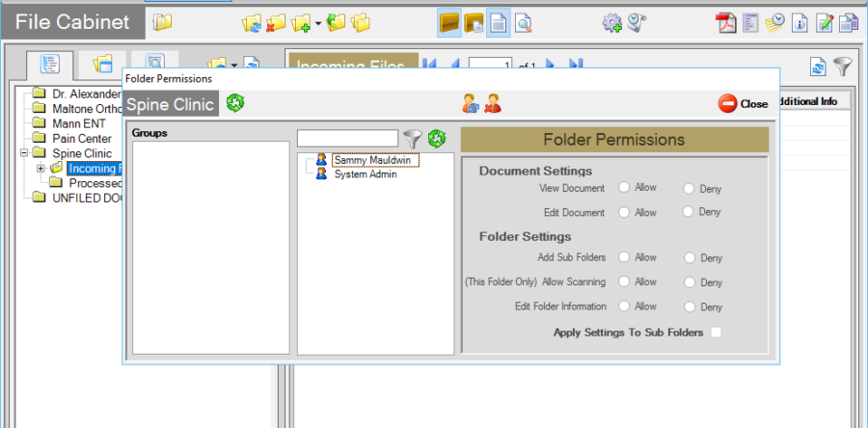Click the green refresh icon above user list
Viewport: 868px width, 428px height.
[438, 139]
